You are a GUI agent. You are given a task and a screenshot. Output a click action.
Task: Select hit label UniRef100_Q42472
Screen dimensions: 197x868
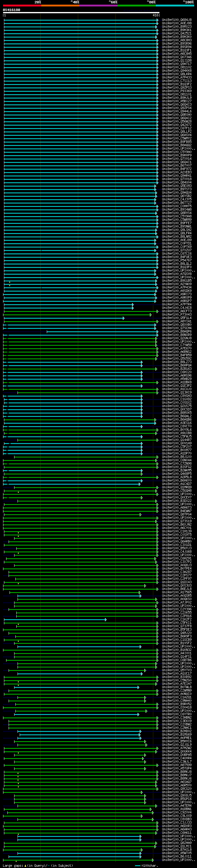[x=177, y=125]
